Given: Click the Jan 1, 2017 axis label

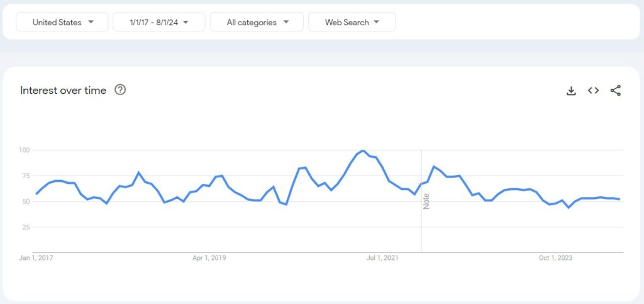Looking at the screenshot, I should 36,257.
